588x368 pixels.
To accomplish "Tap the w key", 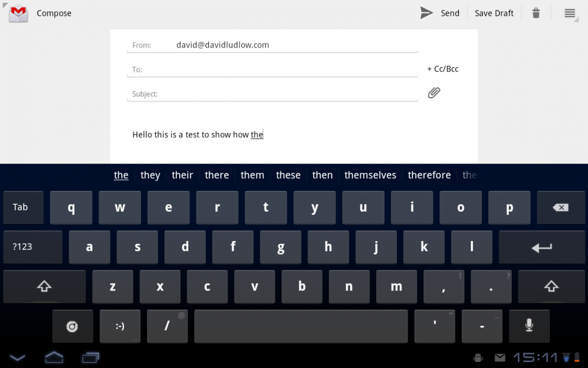I will (x=120, y=207).
